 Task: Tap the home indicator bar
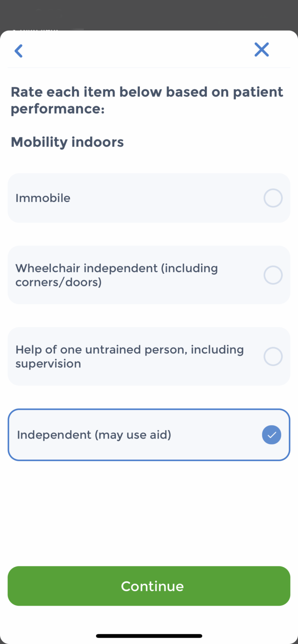click(149, 636)
